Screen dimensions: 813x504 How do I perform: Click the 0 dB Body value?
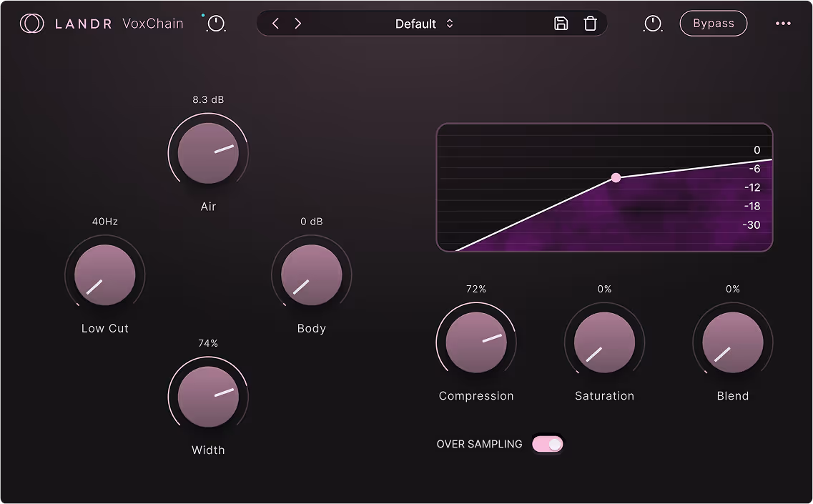pyautogui.click(x=311, y=222)
